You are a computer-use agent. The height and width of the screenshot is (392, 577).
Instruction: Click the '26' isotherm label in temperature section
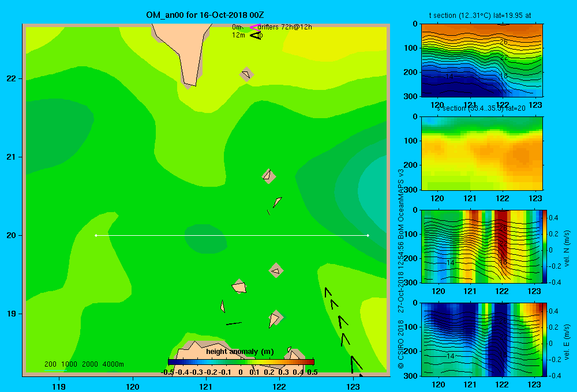click(503, 42)
